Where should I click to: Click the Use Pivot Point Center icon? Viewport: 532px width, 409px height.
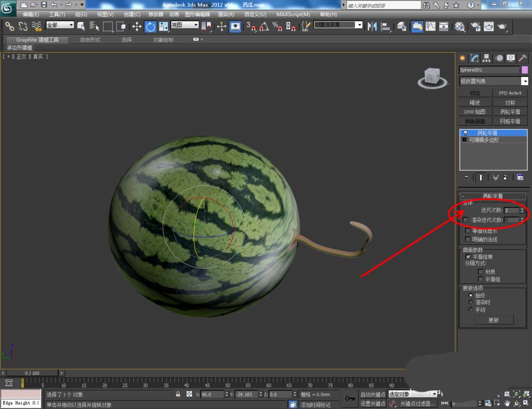pos(206,26)
